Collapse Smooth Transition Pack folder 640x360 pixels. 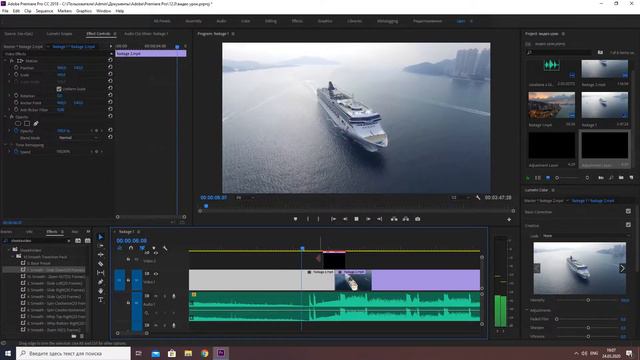point(13,256)
